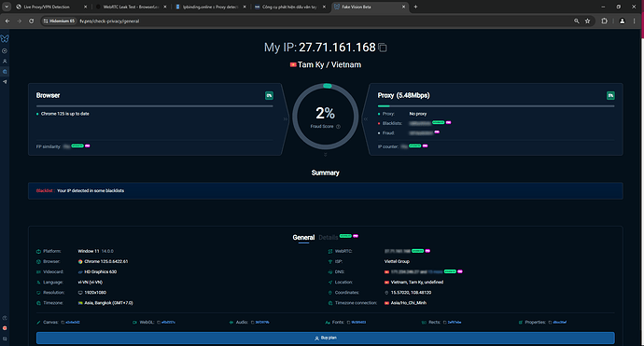This screenshot has height=346, width=644.
Task: Click the Hidemium 65 site info chip
Action: tap(59, 21)
